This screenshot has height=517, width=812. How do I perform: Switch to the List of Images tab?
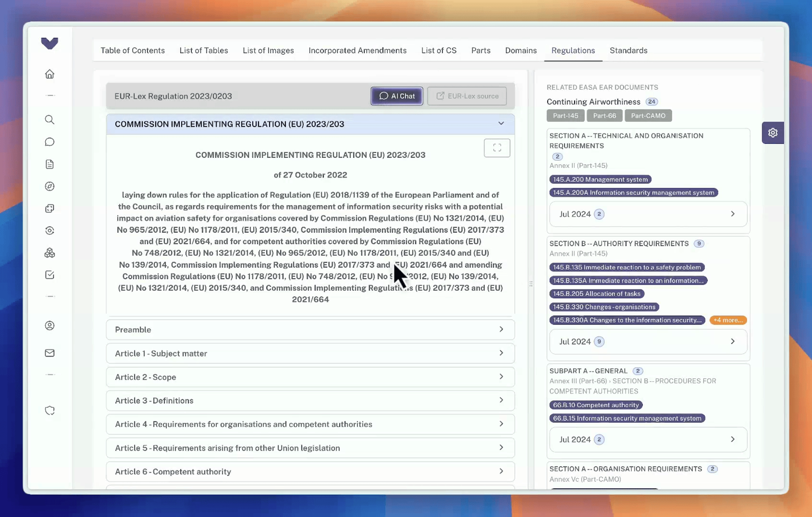pos(268,50)
